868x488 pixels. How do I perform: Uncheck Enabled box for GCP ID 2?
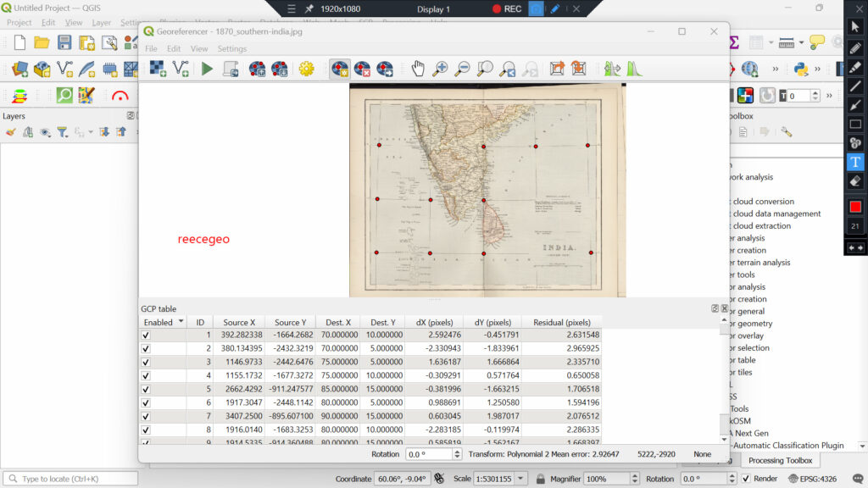(146, 348)
